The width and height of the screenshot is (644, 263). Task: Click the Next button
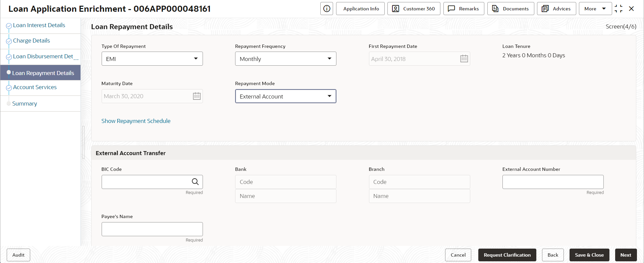(626, 255)
